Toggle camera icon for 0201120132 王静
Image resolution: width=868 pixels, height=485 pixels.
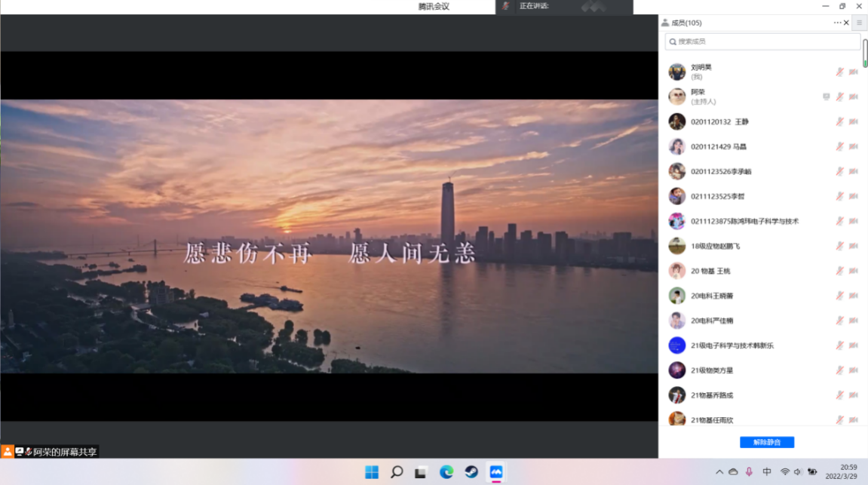point(854,121)
